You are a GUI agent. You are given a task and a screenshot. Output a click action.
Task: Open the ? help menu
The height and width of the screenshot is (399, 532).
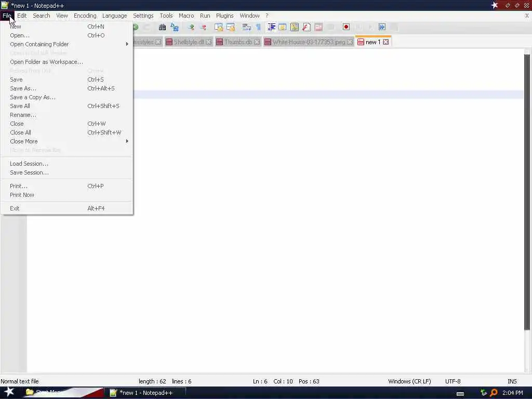[x=267, y=16]
